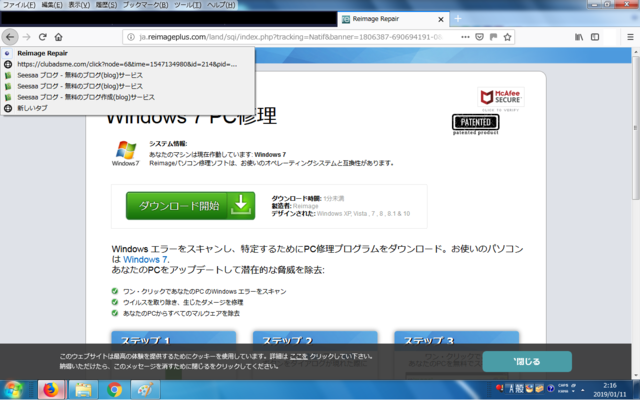Click the help icon in system tray

click(x=550, y=389)
